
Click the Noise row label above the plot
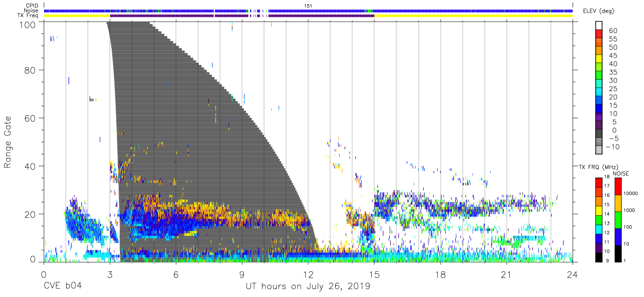(32, 10)
